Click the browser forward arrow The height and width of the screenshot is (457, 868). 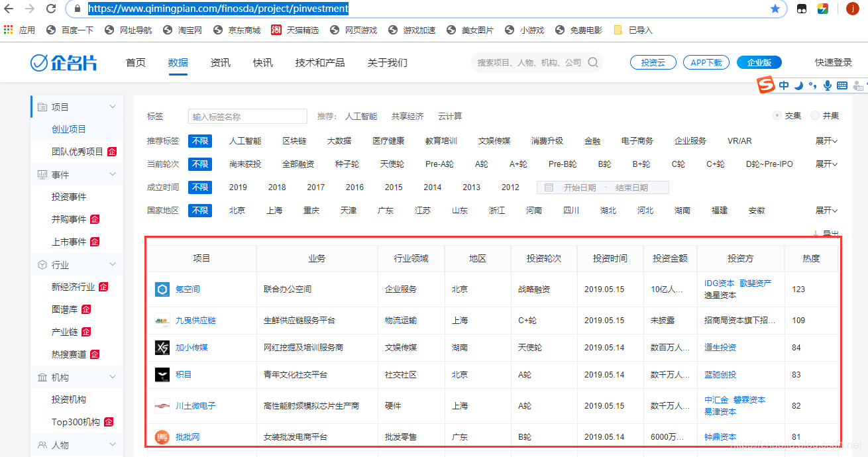(x=30, y=9)
